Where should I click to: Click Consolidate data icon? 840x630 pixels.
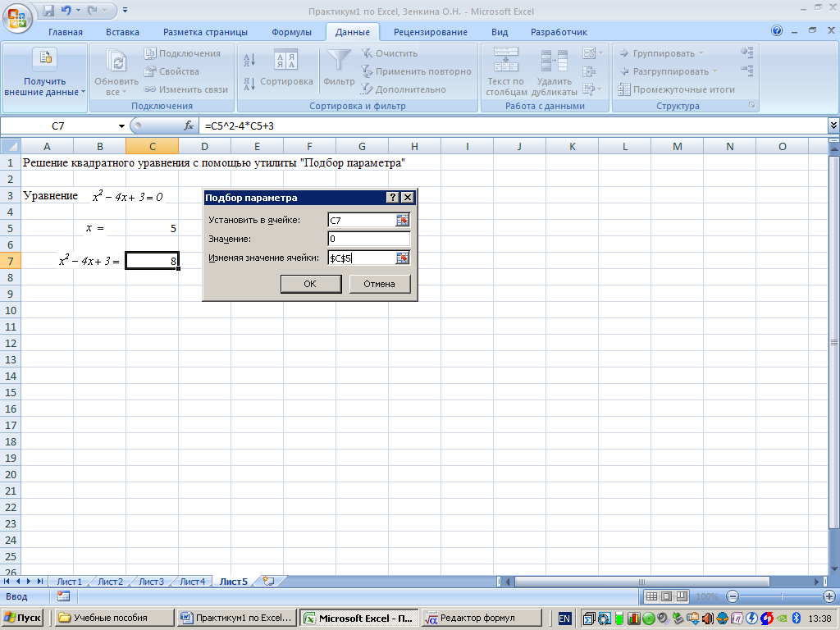589,71
